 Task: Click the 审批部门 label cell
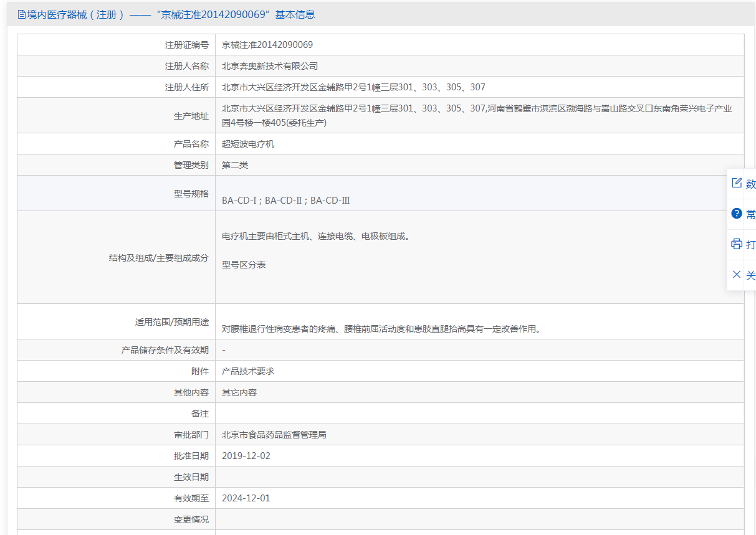(116, 435)
